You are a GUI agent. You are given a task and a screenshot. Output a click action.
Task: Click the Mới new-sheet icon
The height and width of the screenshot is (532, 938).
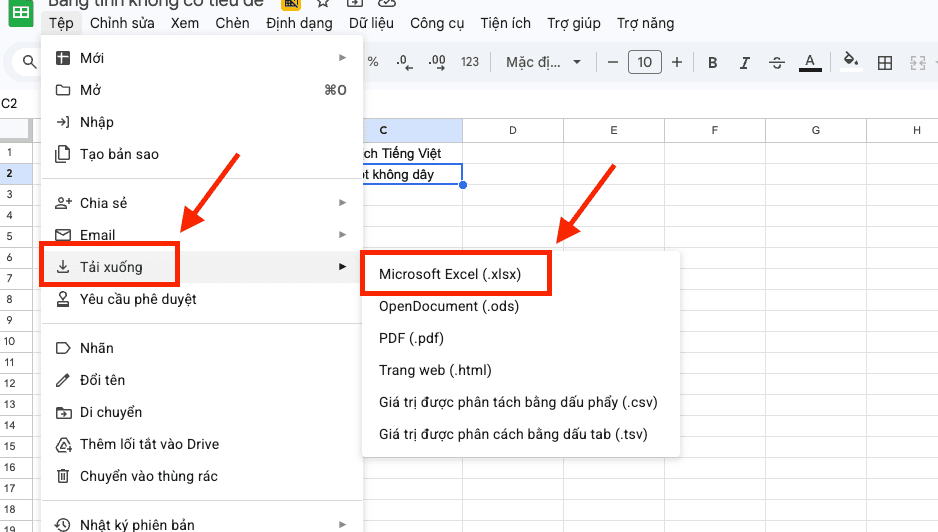(63, 58)
